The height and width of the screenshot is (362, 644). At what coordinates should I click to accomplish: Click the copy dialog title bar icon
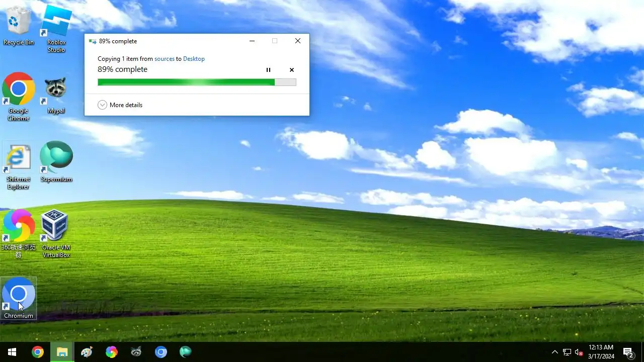tap(92, 41)
